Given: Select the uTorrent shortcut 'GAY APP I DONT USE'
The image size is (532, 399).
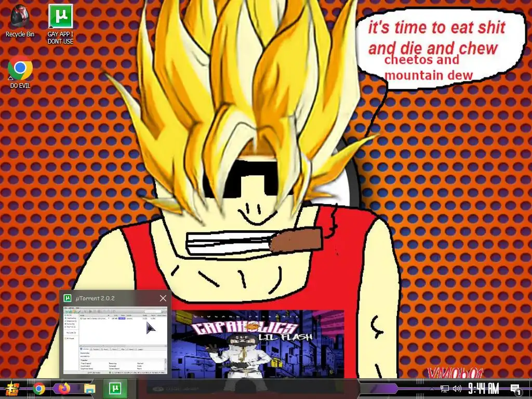Looking at the screenshot, I should tap(60, 24).
